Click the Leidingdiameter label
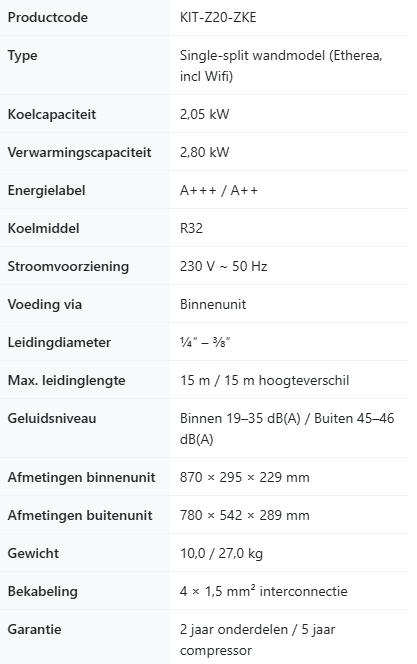Viewport: 417px width, 664px height. [59, 342]
